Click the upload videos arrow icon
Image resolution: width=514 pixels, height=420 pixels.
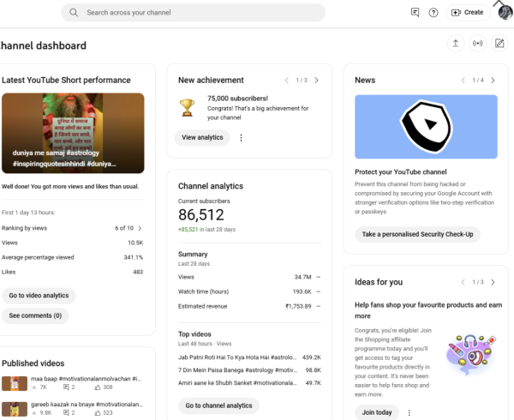455,44
